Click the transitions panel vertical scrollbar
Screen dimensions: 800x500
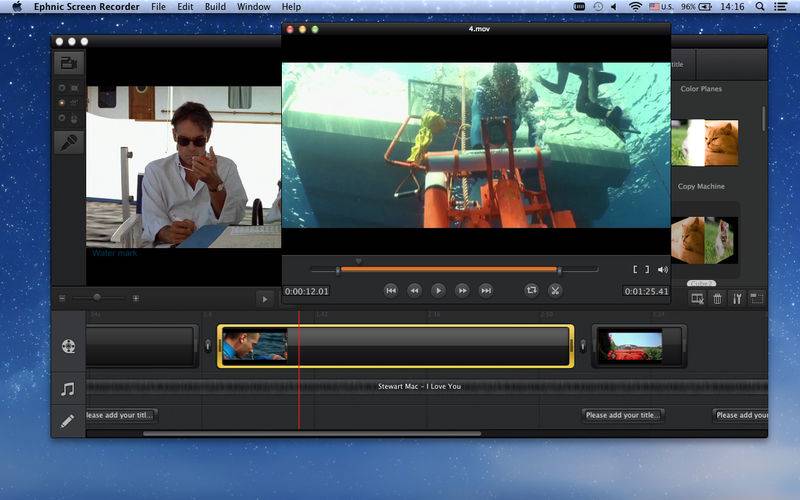pos(764,119)
